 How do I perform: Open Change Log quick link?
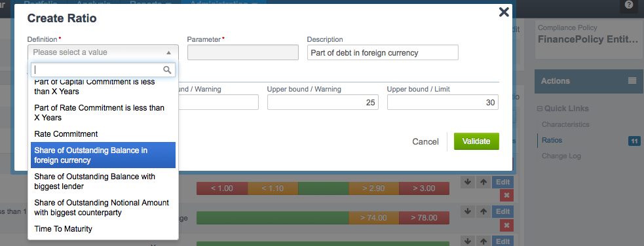561,156
